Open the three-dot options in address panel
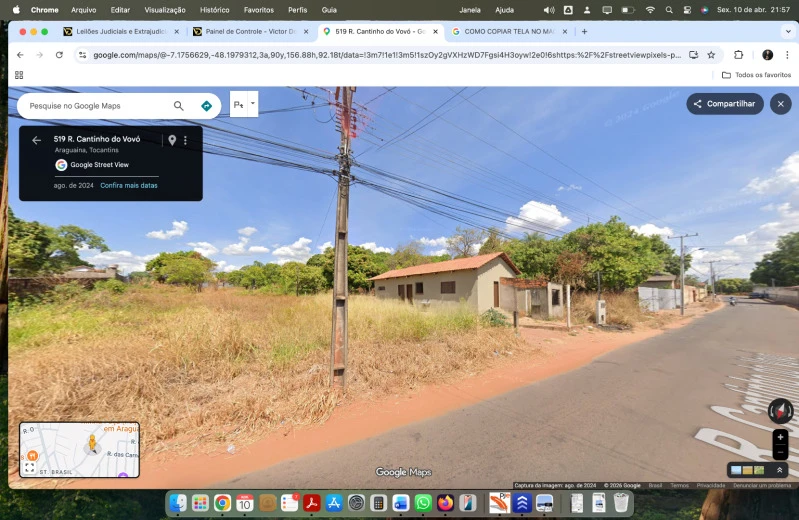The image size is (799, 520). point(185,140)
